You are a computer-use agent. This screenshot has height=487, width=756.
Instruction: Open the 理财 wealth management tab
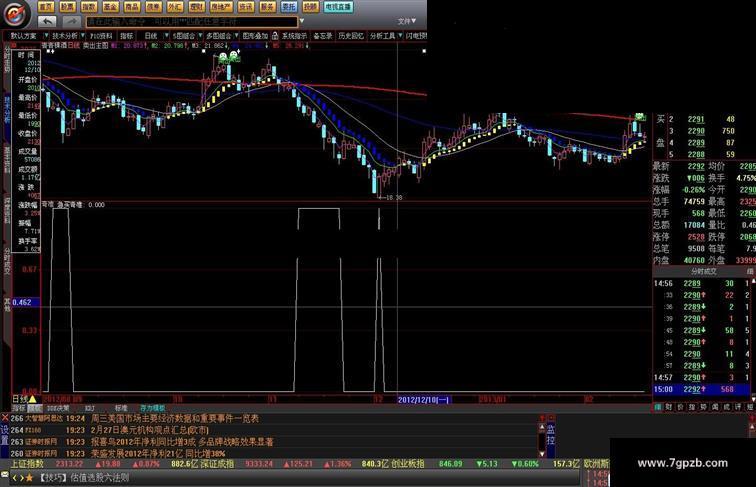[196, 7]
